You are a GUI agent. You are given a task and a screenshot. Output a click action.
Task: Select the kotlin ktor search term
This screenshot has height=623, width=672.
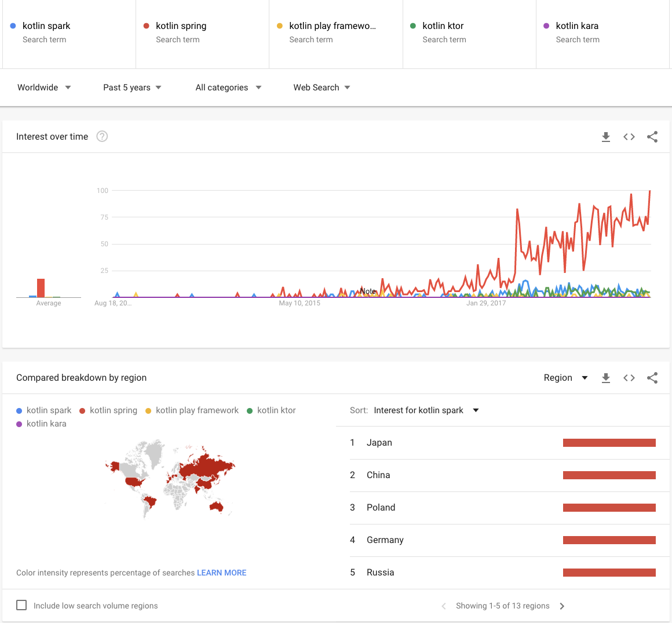(443, 26)
